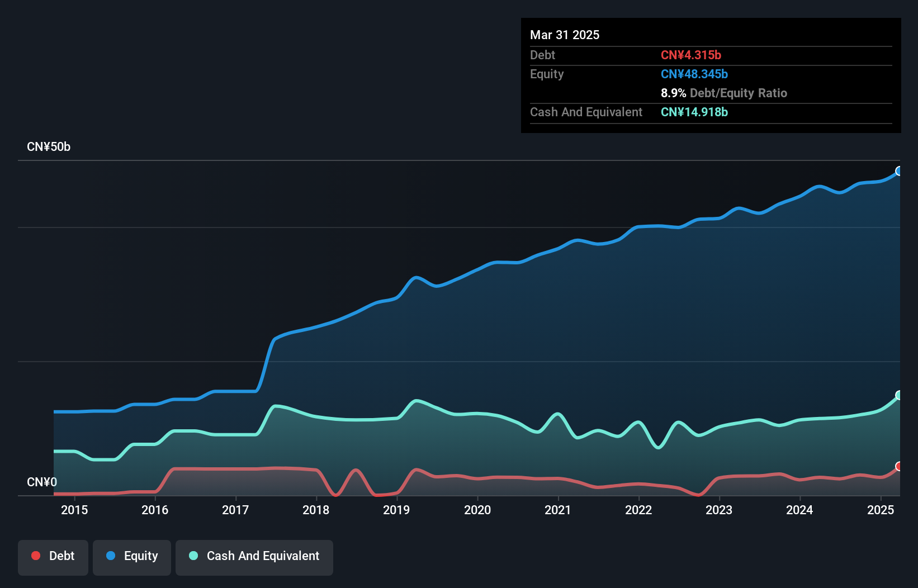Click the red Debt legend dot

(x=35, y=556)
